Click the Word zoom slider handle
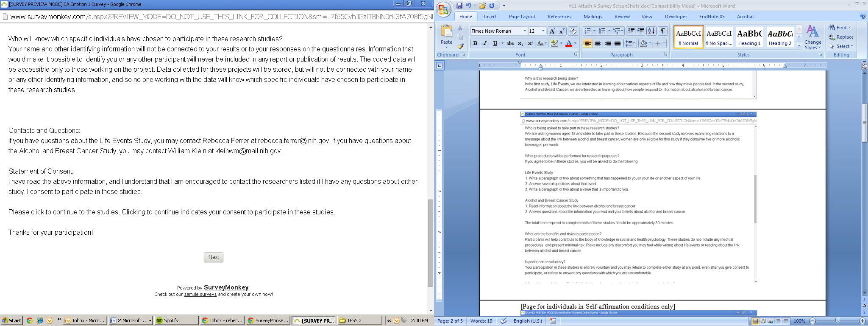Image resolution: width=868 pixels, height=326 pixels. click(837, 321)
